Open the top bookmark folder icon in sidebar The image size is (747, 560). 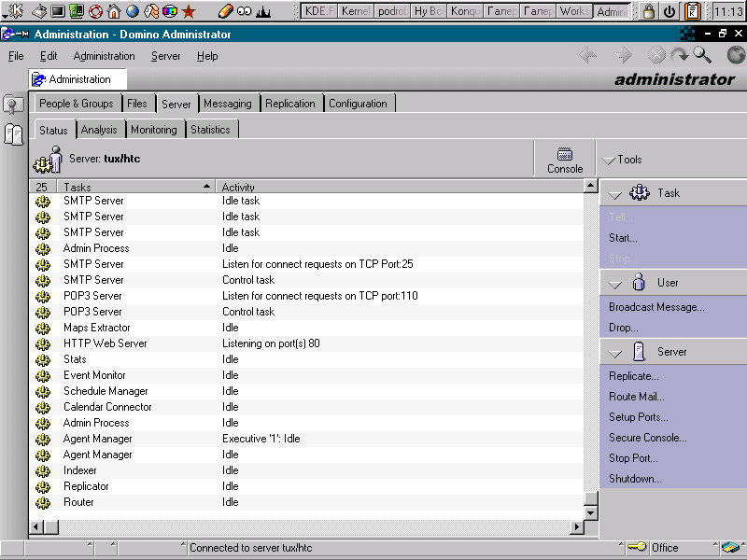13,105
